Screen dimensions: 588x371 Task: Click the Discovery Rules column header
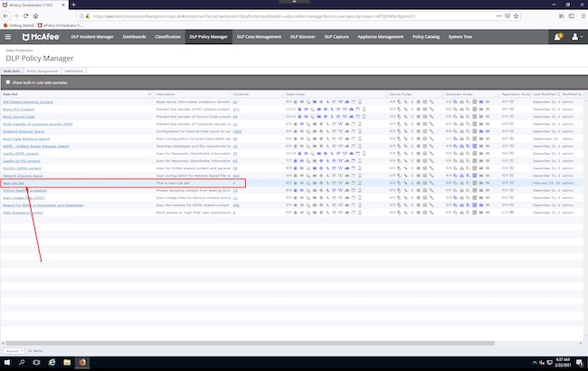(x=471, y=94)
